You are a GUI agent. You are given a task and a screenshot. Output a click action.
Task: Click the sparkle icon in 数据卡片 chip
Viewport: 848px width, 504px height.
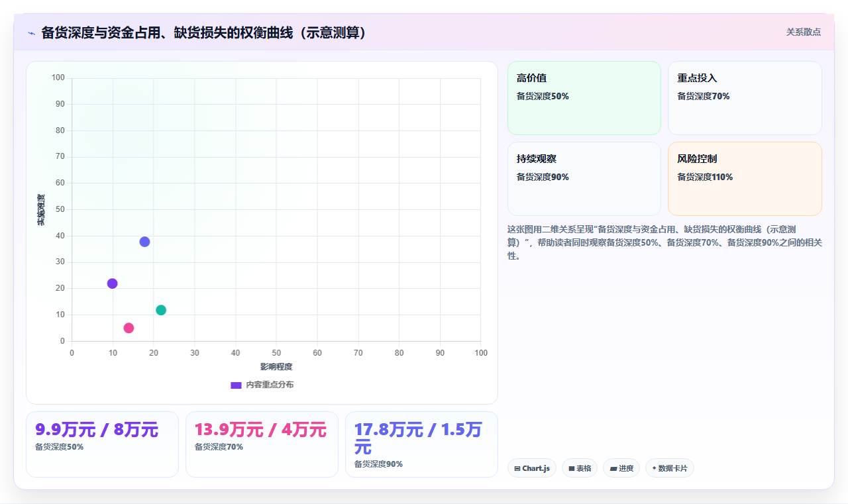click(x=655, y=468)
